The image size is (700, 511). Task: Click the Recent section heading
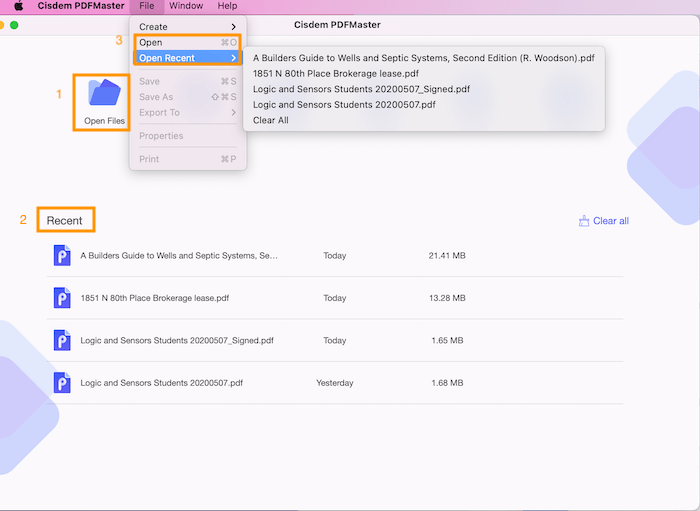click(64, 220)
